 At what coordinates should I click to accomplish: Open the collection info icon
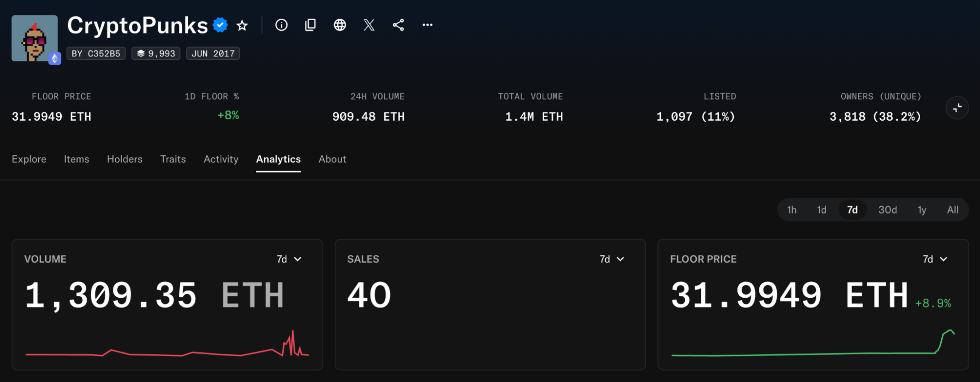pyautogui.click(x=281, y=25)
